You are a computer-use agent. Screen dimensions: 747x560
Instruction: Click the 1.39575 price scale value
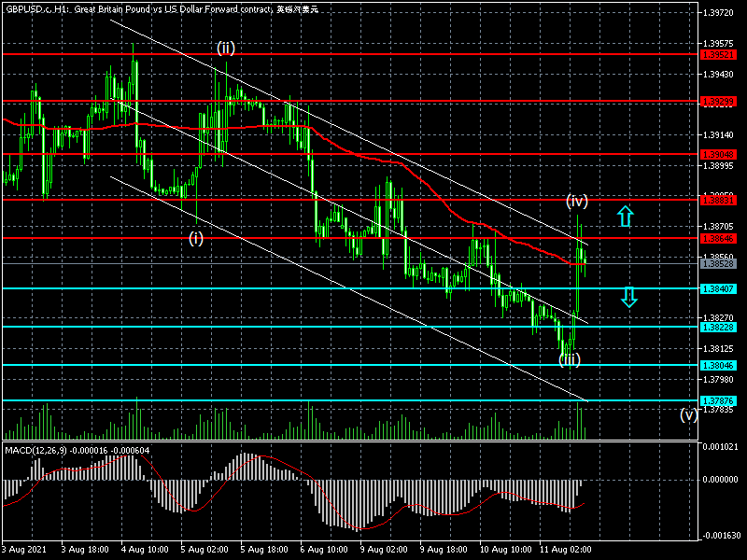point(718,43)
